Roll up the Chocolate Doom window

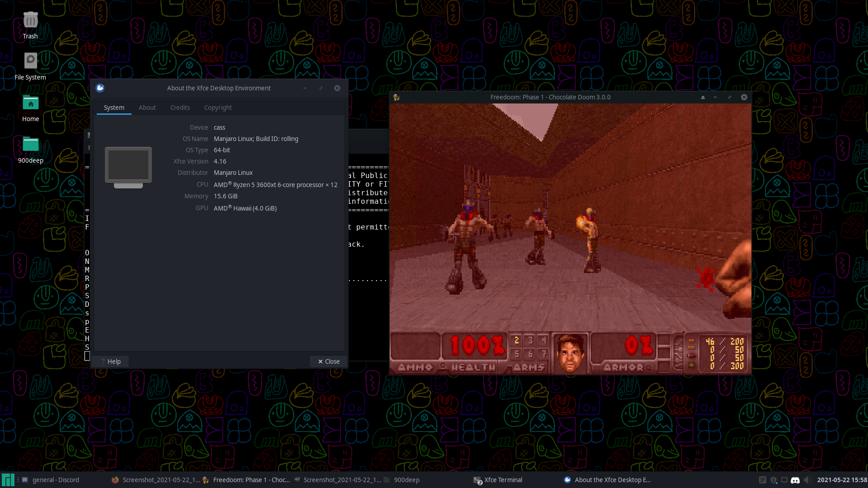tap(703, 97)
